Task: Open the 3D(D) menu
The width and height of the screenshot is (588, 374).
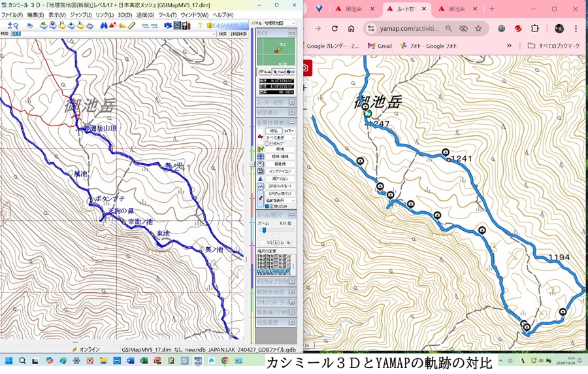Action: click(125, 15)
